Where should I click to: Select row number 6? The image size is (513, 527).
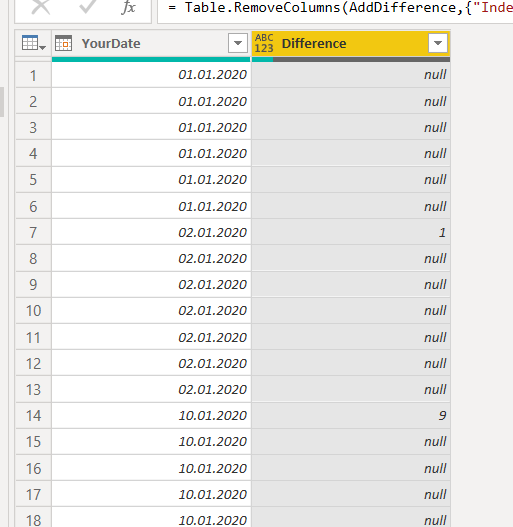tap(33, 206)
